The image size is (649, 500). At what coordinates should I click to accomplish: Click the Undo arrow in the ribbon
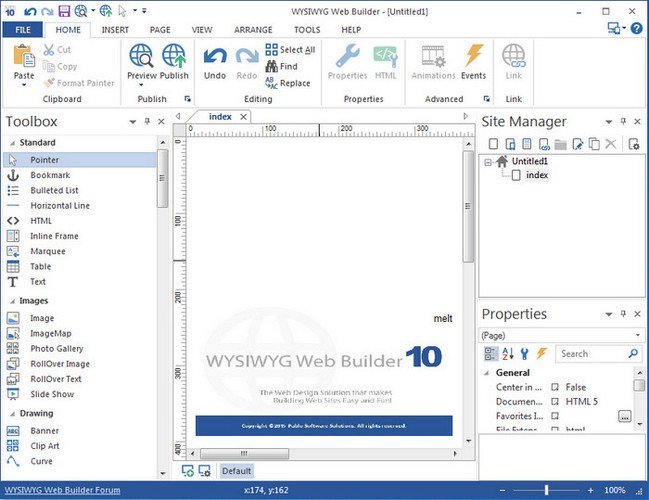pos(215,56)
